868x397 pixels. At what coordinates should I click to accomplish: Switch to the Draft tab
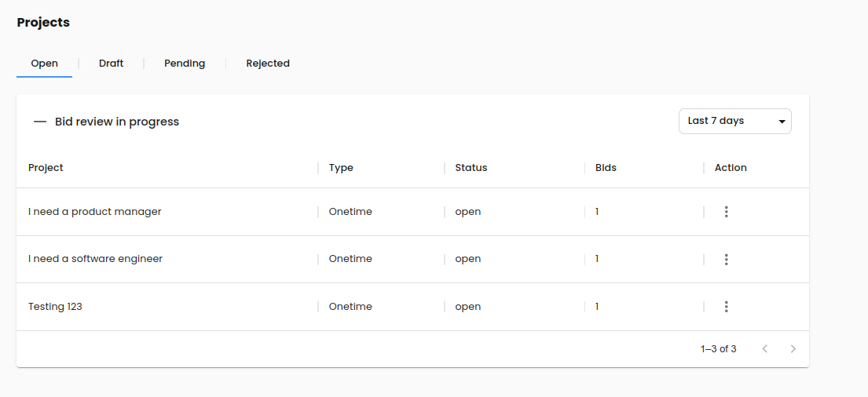pos(111,64)
